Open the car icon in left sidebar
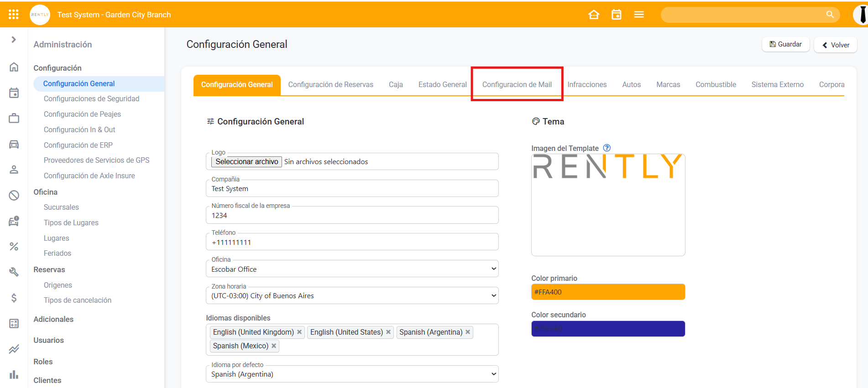 (14, 145)
